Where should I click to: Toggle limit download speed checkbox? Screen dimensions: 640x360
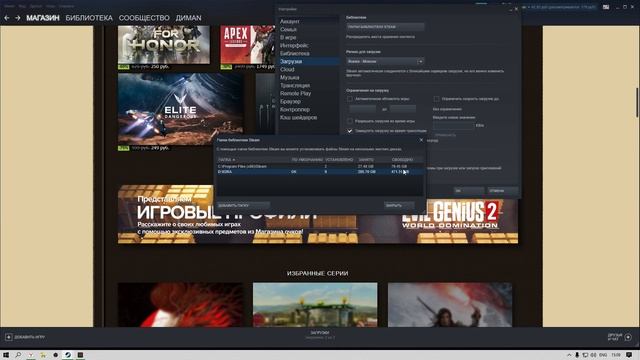(x=436, y=99)
